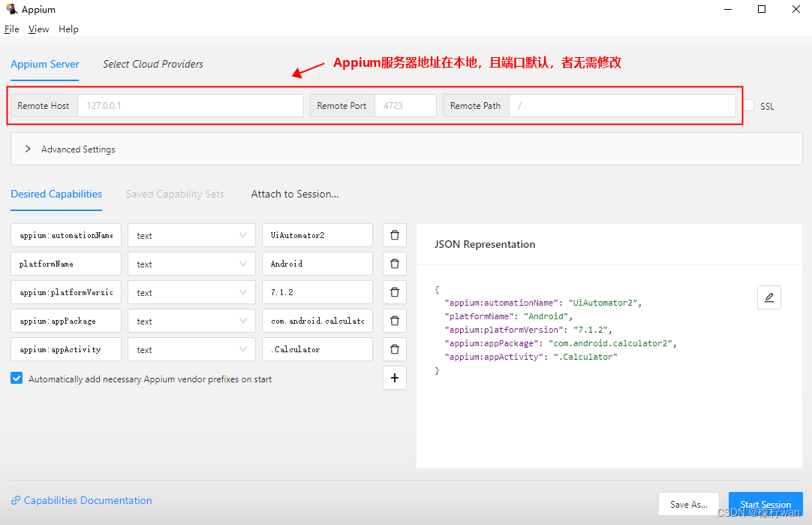This screenshot has height=525, width=812.
Task: Delete the appium:appActivity capability row
Action: (395, 349)
